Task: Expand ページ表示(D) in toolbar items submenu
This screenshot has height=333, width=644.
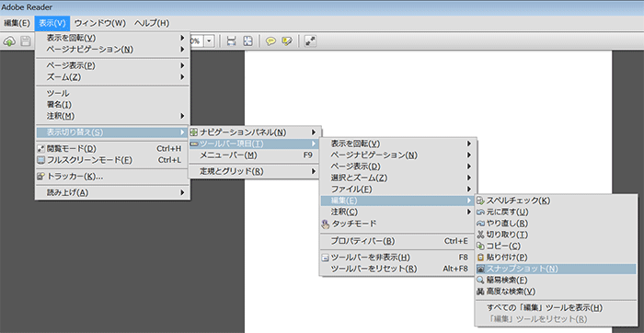Action: pyautogui.click(x=398, y=166)
